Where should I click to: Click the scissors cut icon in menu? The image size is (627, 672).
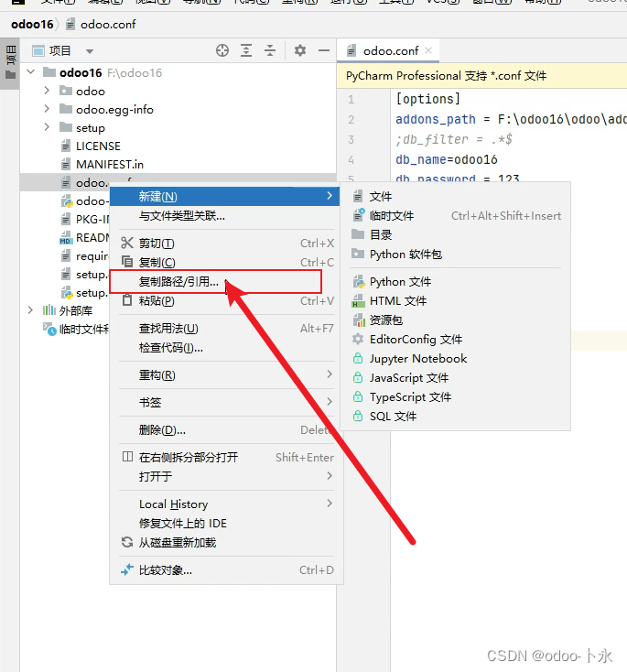tap(127, 243)
